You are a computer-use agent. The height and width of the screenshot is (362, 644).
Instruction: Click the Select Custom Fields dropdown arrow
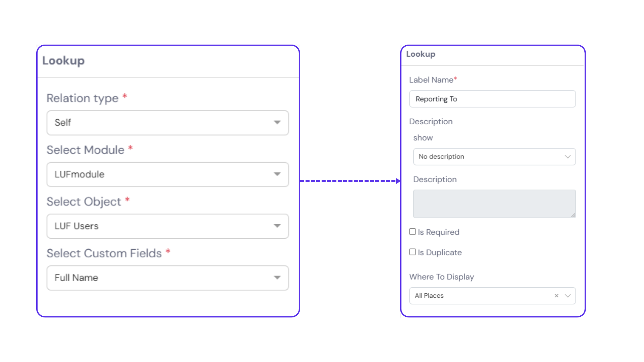pyautogui.click(x=277, y=278)
